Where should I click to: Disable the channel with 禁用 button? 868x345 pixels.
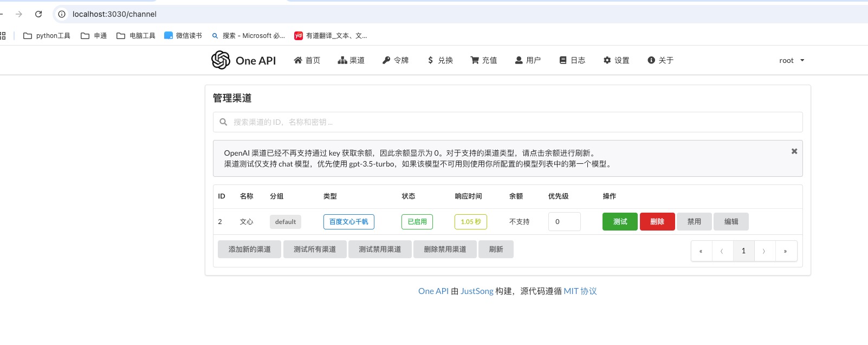694,221
